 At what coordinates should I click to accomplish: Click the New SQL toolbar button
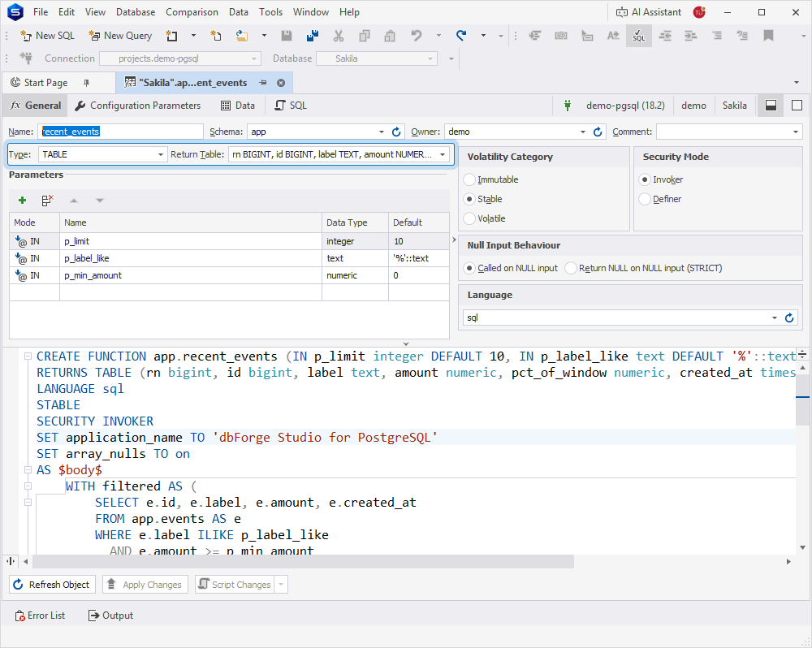click(x=47, y=36)
